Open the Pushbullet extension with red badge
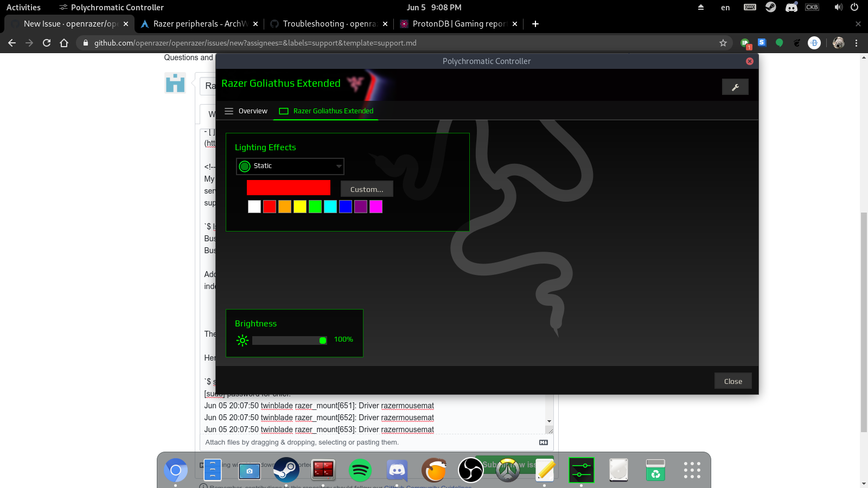 [x=745, y=43]
